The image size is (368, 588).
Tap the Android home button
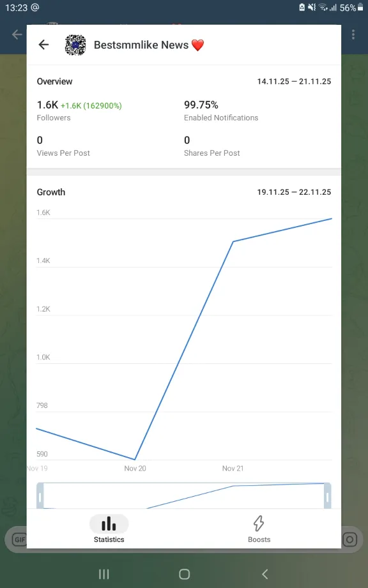tap(184, 574)
